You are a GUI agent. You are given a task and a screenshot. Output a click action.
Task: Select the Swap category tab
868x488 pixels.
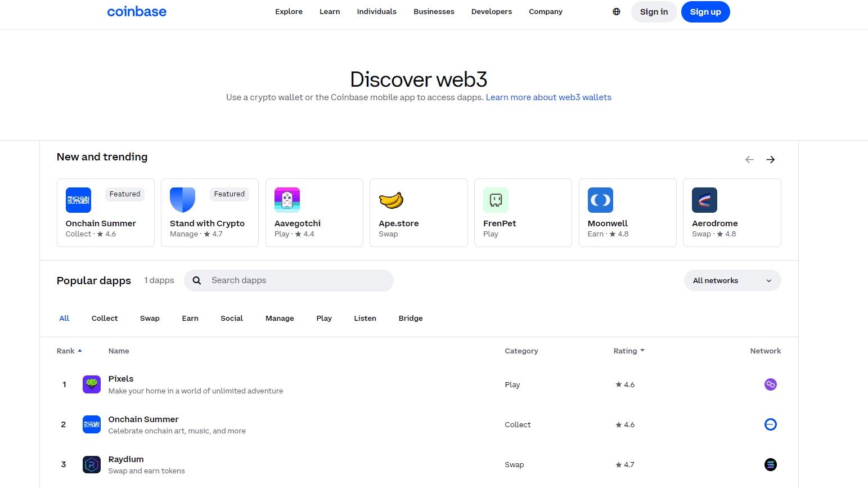(x=150, y=318)
